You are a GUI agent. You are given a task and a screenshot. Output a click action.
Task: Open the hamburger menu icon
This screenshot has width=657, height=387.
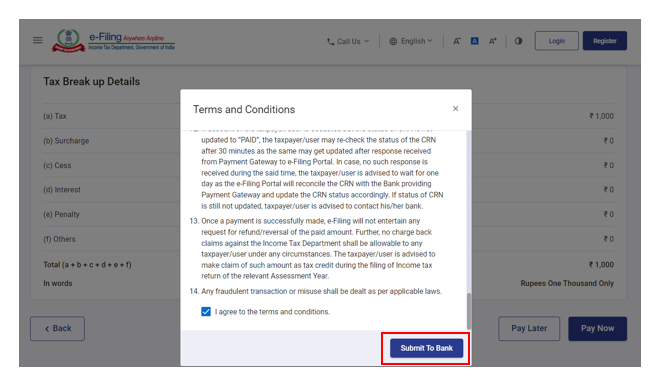(x=38, y=40)
